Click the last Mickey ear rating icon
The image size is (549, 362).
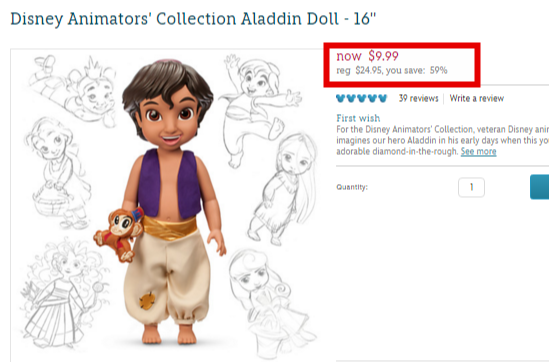[383, 98]
